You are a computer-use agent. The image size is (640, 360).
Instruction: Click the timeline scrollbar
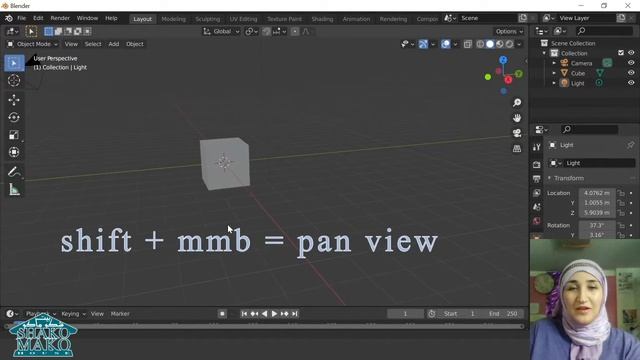coord(265,326)
